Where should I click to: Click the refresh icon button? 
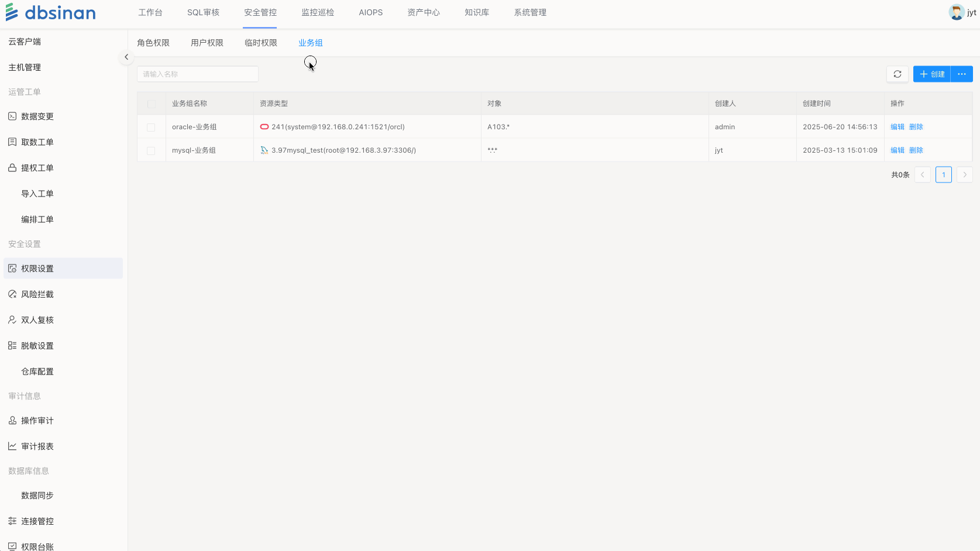(897, 74)
